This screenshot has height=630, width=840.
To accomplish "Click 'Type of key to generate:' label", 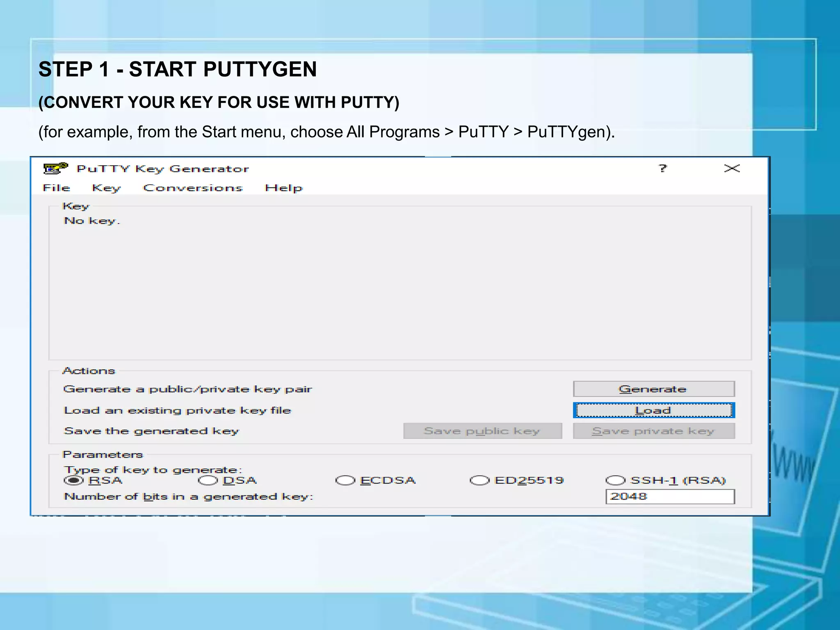I will (x=153, y=470).
